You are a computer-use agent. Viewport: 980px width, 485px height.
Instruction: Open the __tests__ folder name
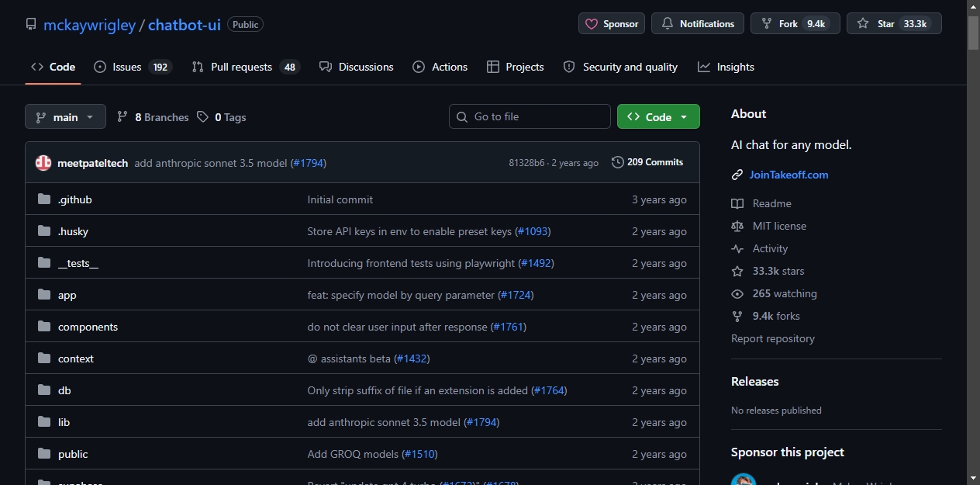coord(78,263)
